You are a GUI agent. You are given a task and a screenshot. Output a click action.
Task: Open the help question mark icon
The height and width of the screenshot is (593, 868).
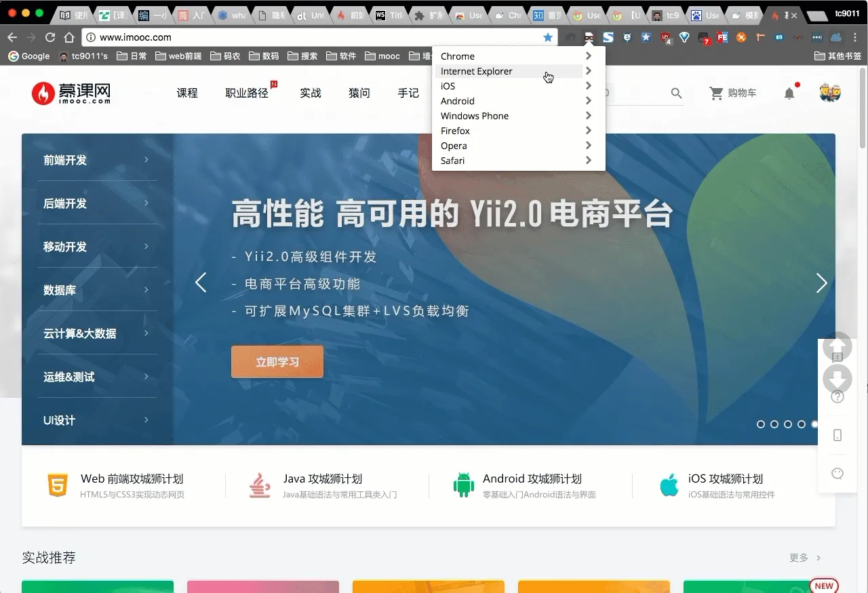tap(837, 396)
